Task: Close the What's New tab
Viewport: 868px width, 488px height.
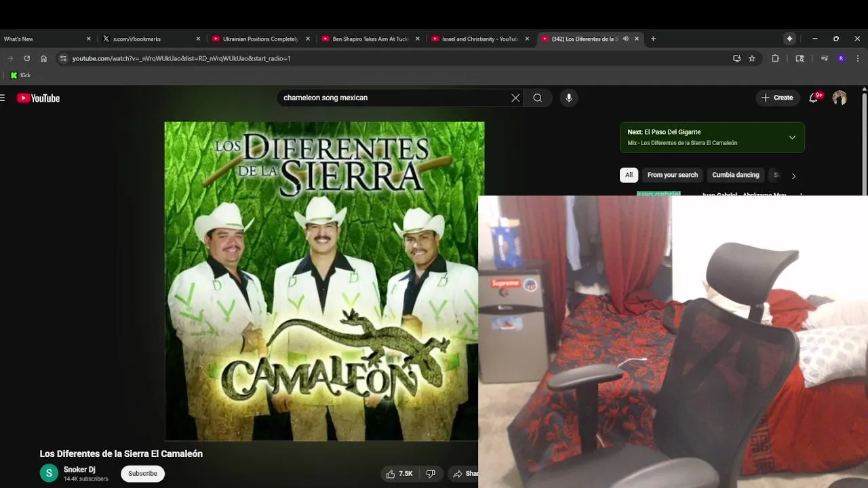Action: [88, 39]
